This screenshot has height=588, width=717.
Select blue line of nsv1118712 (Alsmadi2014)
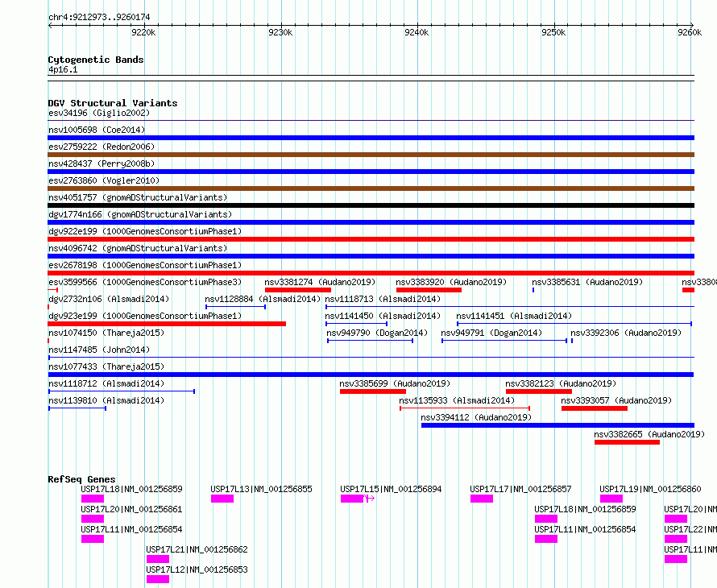pyautogui.click(x=122, y=391)
